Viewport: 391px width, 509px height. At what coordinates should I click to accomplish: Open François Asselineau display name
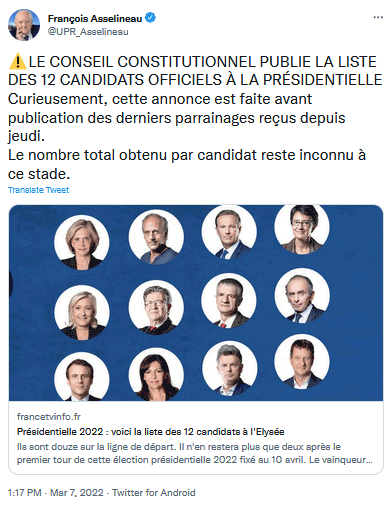pyautogui.click(x=95, y=19)
